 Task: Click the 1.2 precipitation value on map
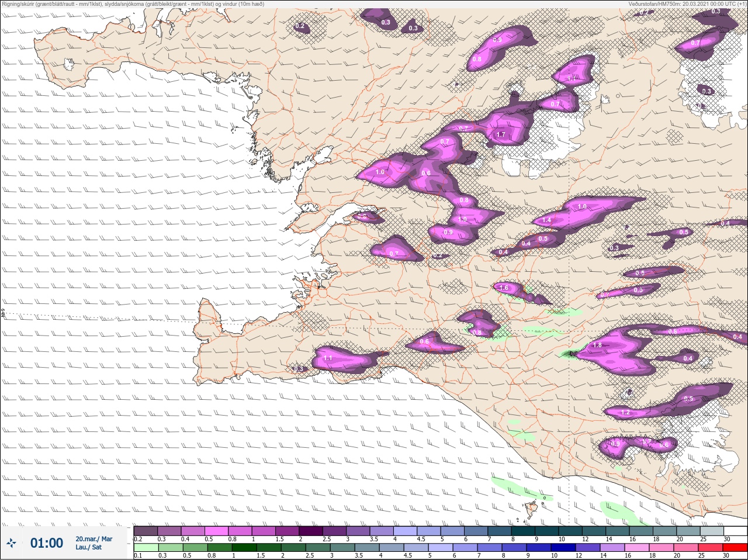point(626,413)
